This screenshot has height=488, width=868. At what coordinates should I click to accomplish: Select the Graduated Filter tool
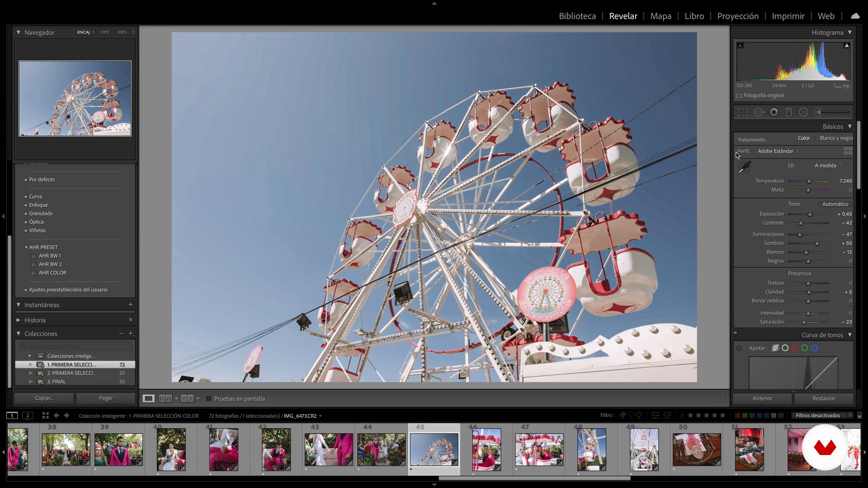788,112
